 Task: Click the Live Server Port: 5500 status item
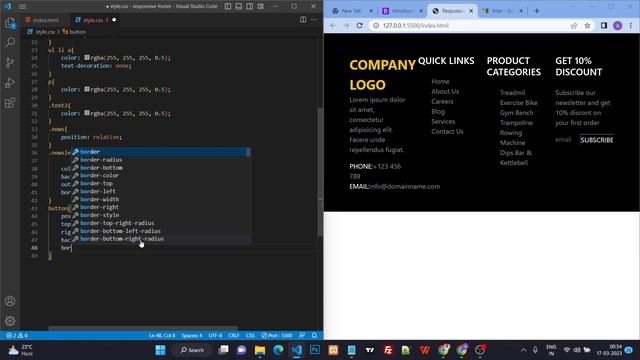(277, 335)
